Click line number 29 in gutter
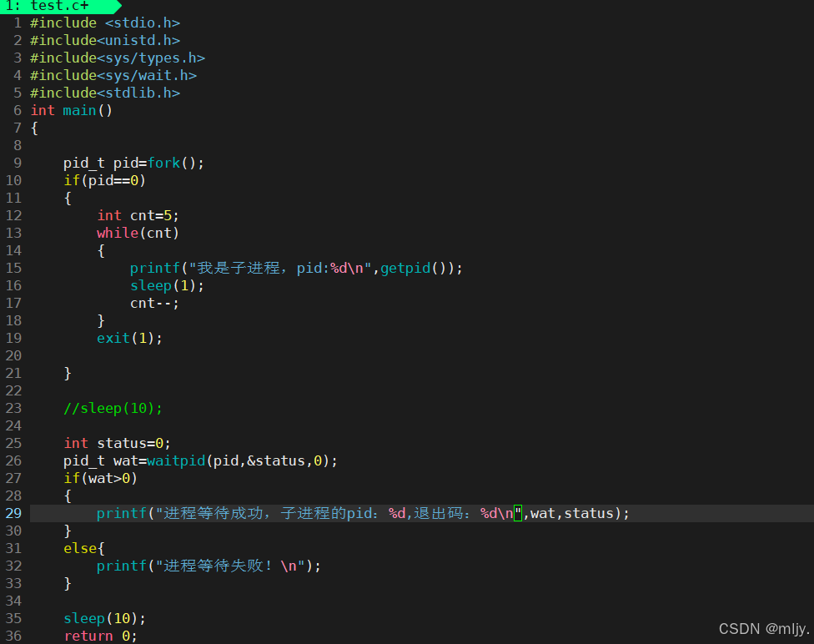814x644 pixels. [13, 514]
